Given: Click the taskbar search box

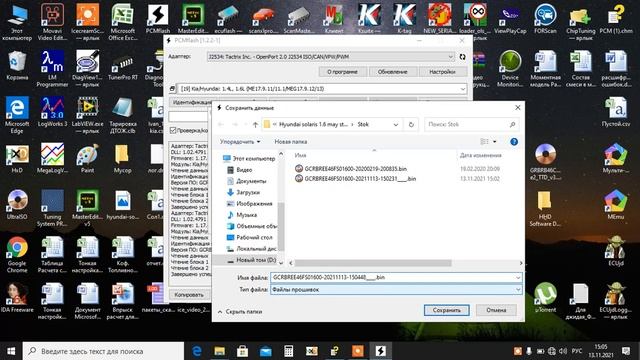Looking at the screenshot, I should click(103, 351).
